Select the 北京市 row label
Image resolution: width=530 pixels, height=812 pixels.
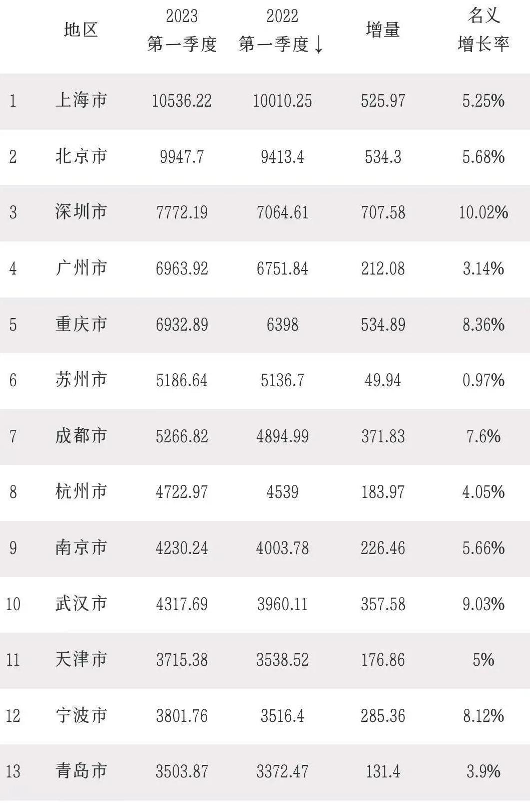81,157
